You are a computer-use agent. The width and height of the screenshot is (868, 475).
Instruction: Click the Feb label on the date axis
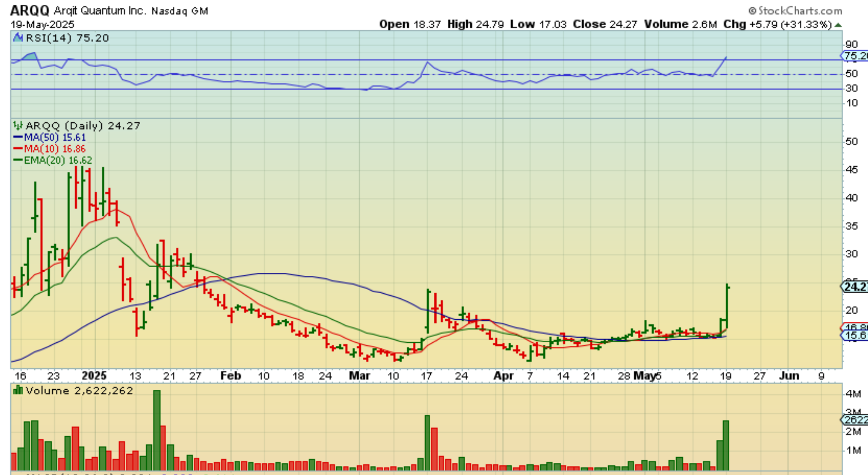[230, 375]
